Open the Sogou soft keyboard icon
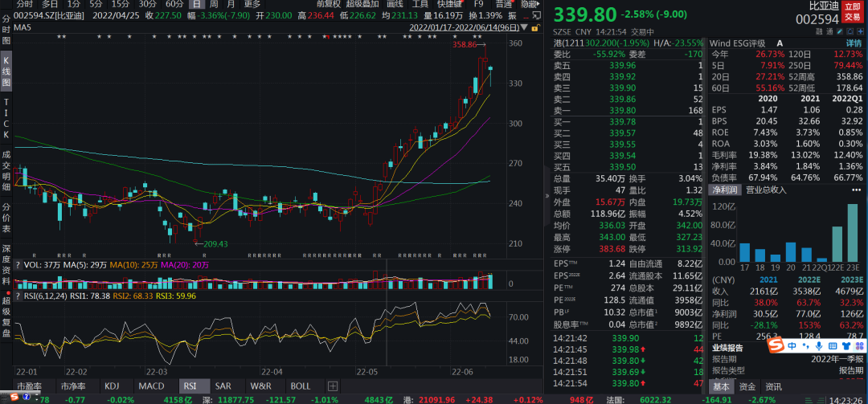 833,345
